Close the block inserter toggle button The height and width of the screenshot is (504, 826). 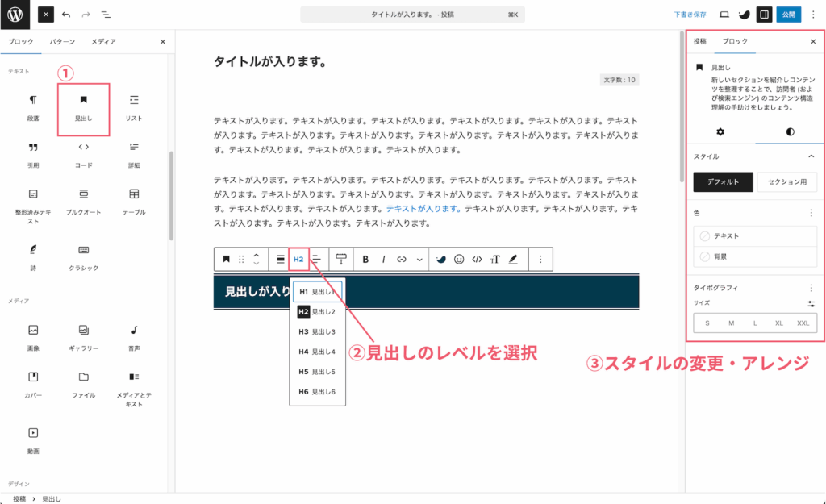46,15
